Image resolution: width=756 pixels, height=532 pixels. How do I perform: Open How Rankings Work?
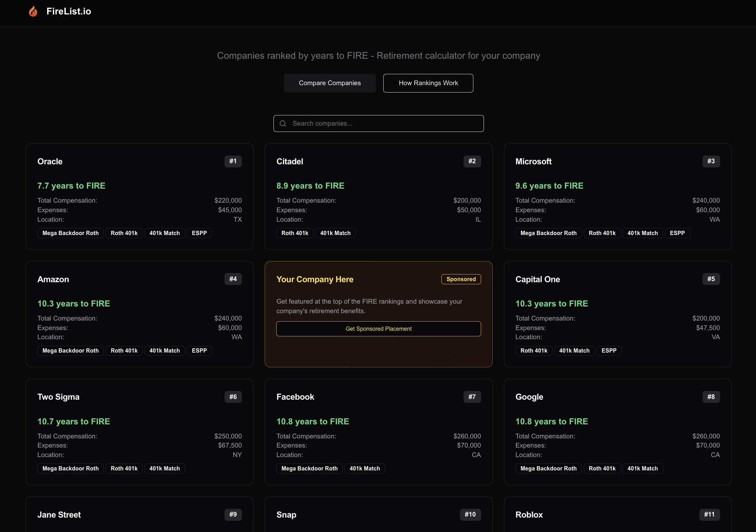(428, 83)
